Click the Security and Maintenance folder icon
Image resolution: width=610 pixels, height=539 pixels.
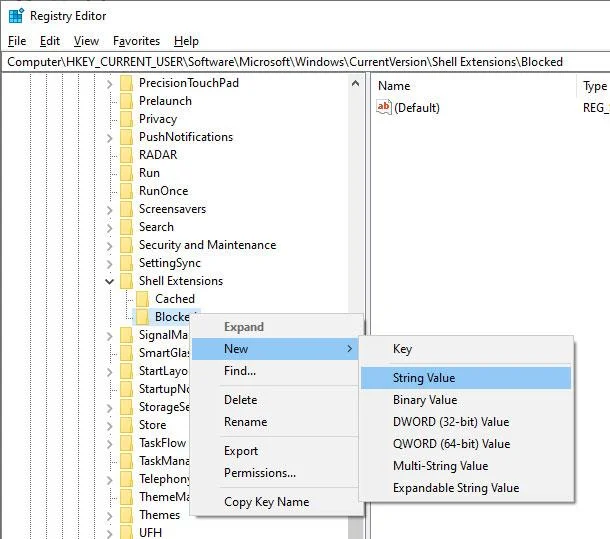click(126, 245)
